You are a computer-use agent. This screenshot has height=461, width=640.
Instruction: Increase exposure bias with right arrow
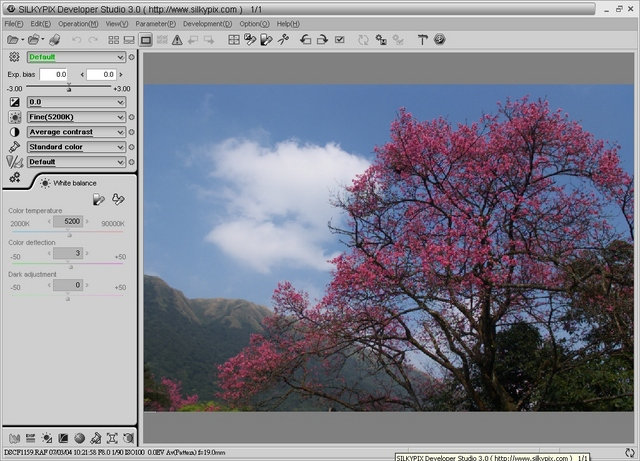121,75
